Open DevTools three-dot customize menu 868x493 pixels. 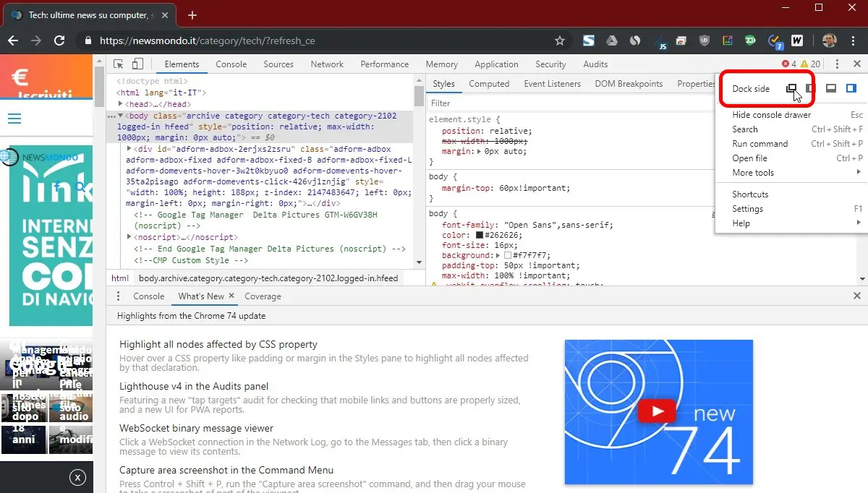837,64
